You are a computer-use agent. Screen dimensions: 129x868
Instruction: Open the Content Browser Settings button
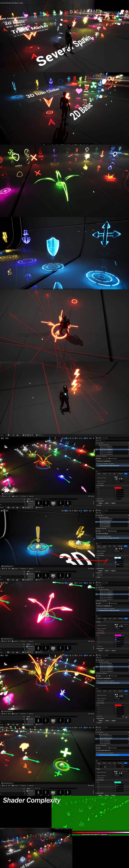[92, 496]
